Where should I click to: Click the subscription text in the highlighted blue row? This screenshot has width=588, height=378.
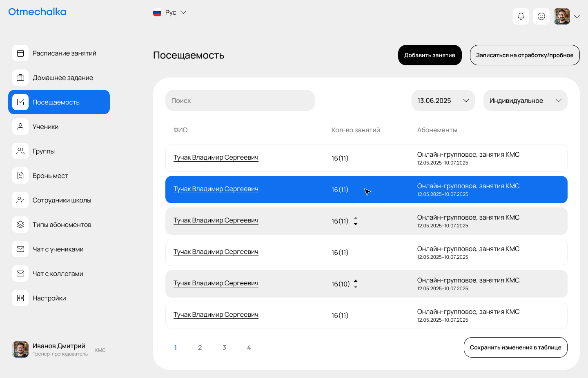[468, 186]
